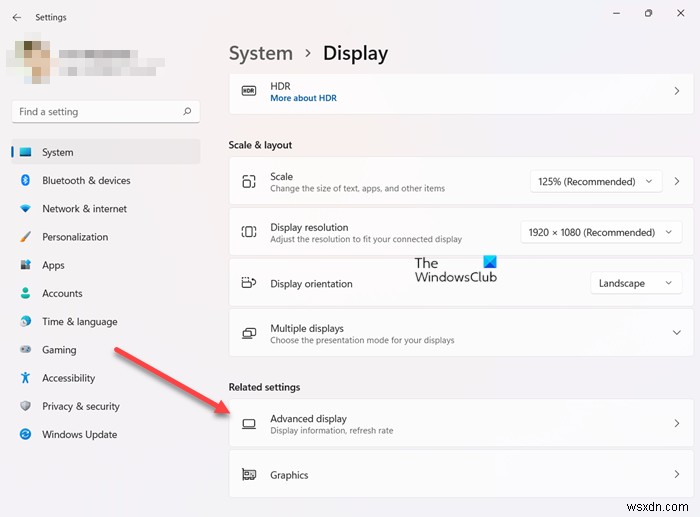Select System in the sidebar
The height and width of the screenshot is (517, 700).
pyautogui.click(x=106, y=152)
